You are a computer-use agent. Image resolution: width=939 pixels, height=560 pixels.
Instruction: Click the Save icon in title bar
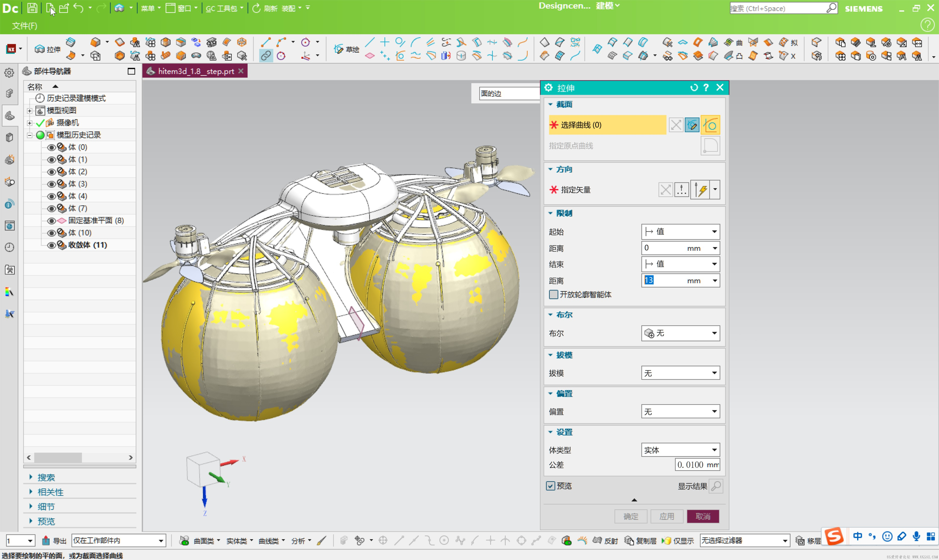[x=32, y=8]
